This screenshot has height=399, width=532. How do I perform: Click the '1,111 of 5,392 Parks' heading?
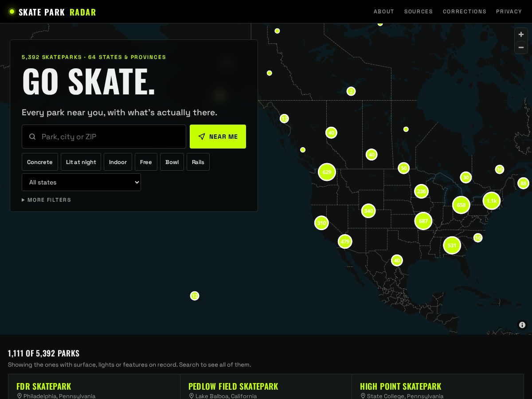(x=44, y=353)
